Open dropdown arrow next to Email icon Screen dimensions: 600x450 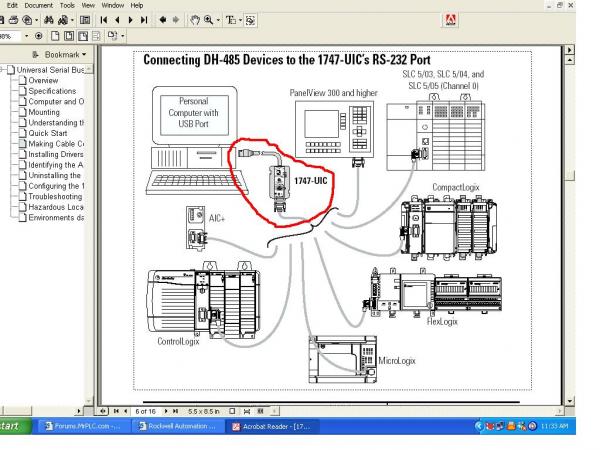tap(36, 20)
